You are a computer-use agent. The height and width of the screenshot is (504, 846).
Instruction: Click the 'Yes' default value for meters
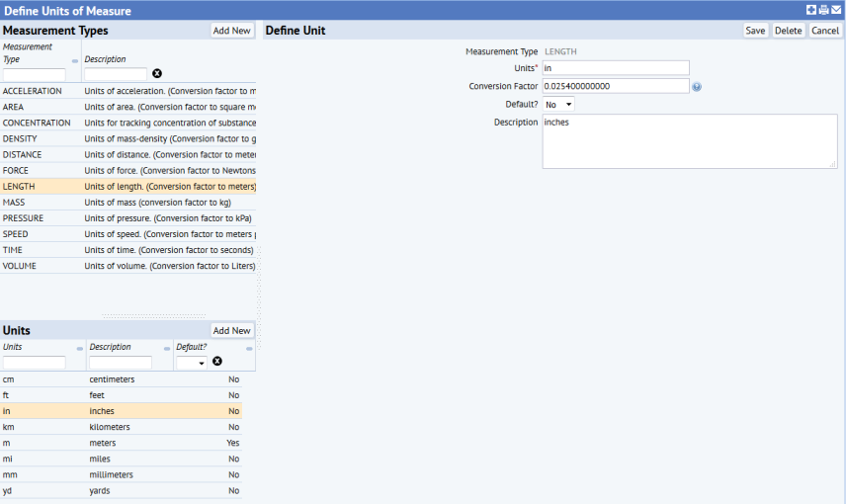(x=233, y=443)
